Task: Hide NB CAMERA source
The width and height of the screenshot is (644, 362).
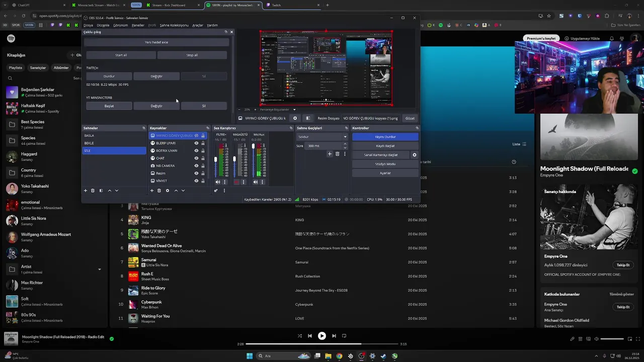Action: click(196, 166)
